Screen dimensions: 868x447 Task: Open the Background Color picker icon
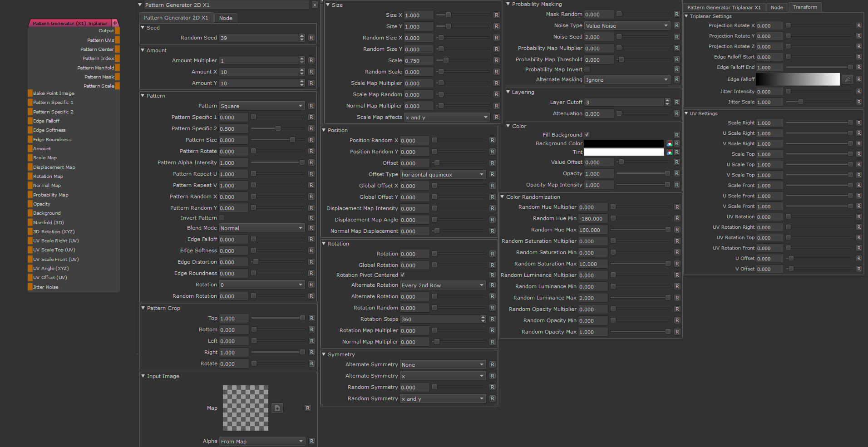(x=669, y=143)
